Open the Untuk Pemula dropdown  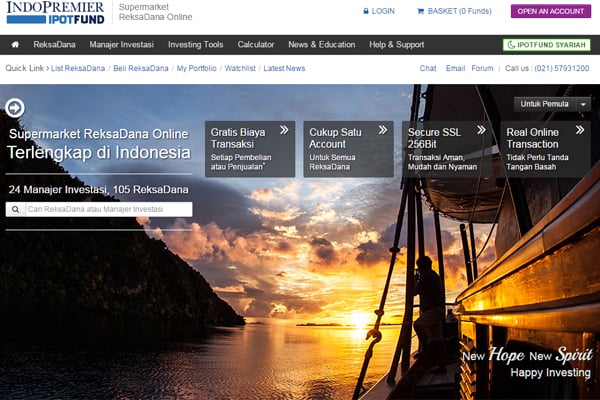[x=552, y=104]
